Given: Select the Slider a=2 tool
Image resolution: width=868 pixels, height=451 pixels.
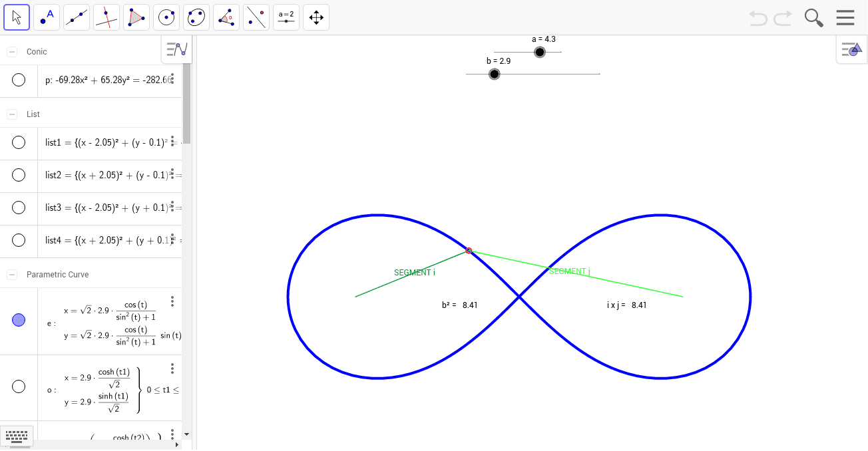Looking at the screenshot, I should (286, 17).
